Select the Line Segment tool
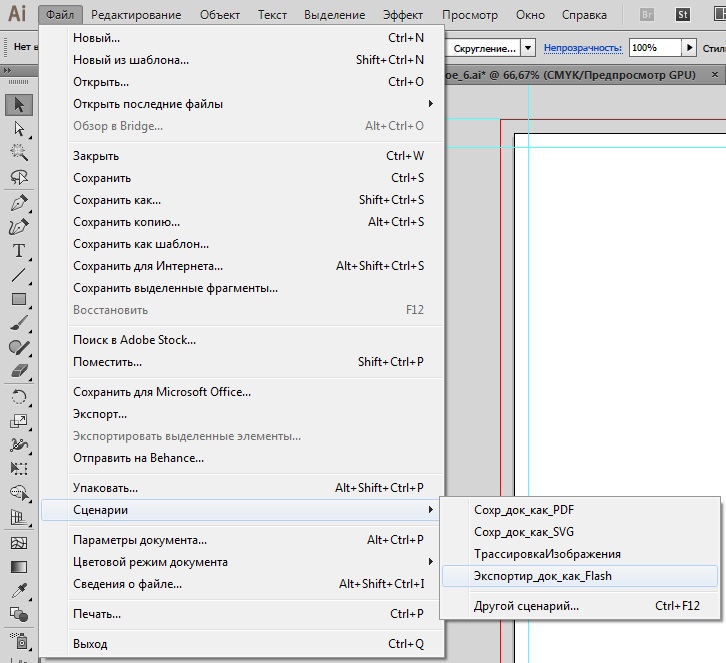The width and height of the screenshot is (726, 663). (x=19, y=275)
